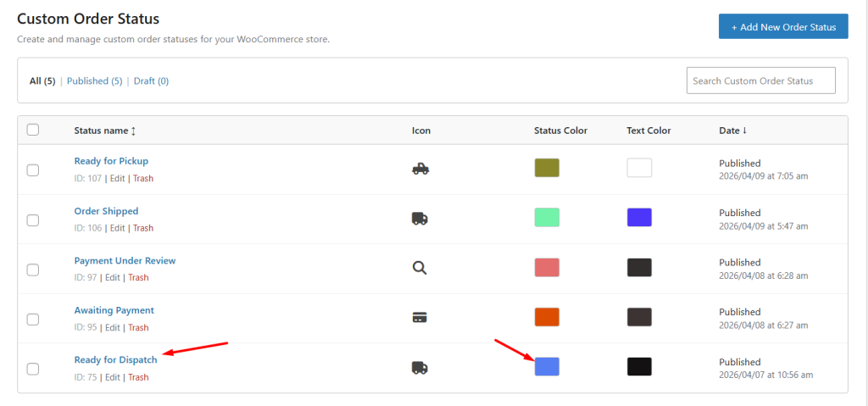Click the truck icon for Ready for Dispatch
Viewport: 868px width, 406px height.
(x=420, y=367)
